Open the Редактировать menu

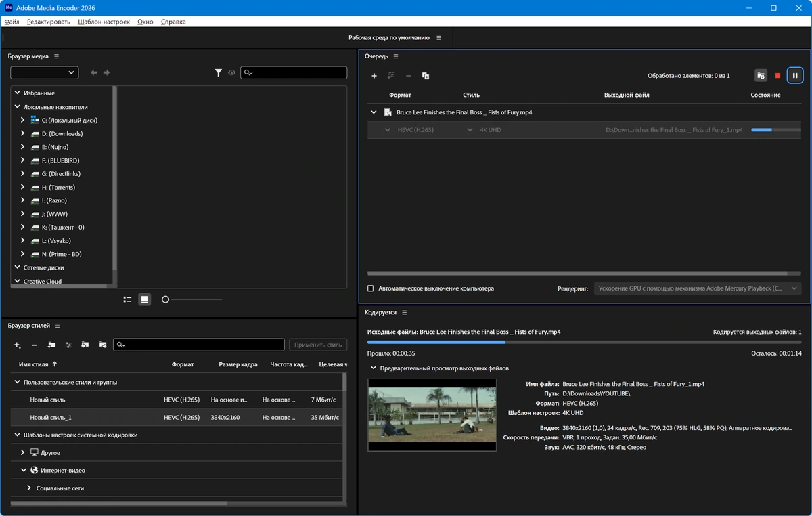click(49, 22)
